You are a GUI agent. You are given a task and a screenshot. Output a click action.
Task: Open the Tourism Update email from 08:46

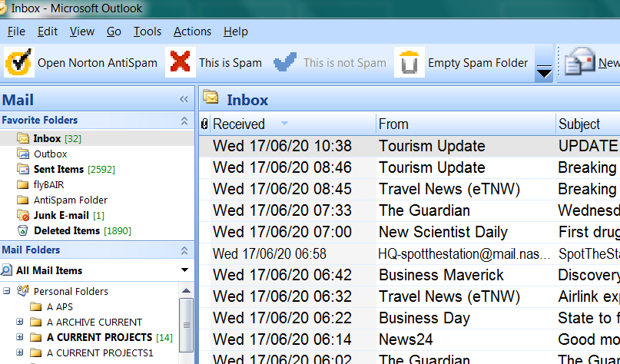point(409,167)
